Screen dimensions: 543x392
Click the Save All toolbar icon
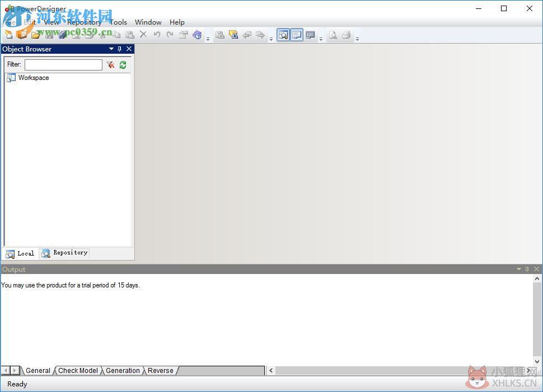[63, 35]
